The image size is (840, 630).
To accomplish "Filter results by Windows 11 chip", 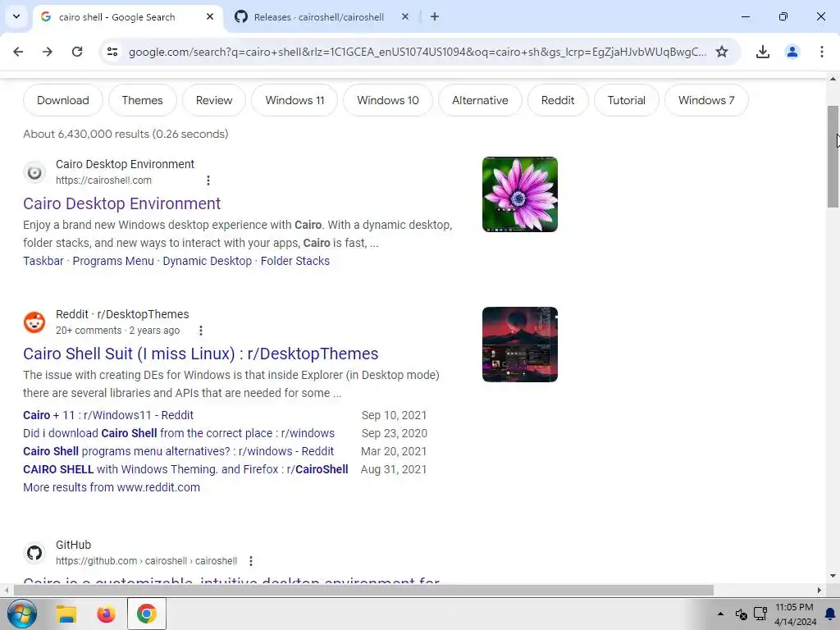I will 294,100.
